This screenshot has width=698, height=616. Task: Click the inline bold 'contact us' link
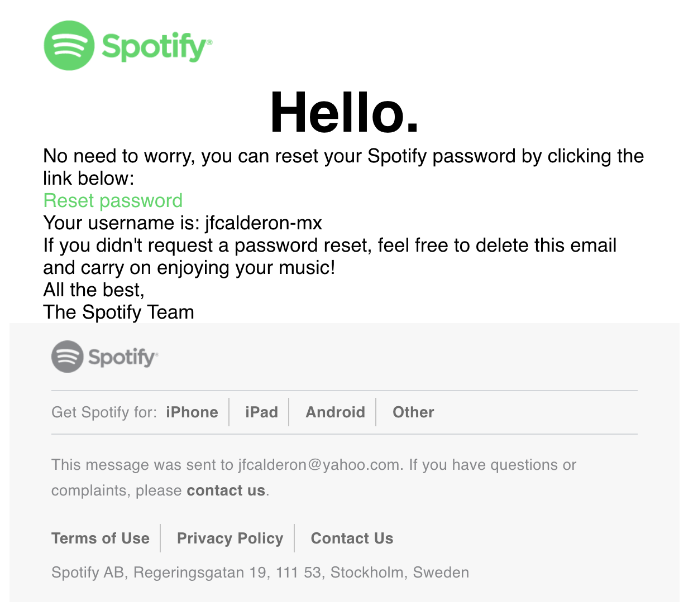coord(226,490)
